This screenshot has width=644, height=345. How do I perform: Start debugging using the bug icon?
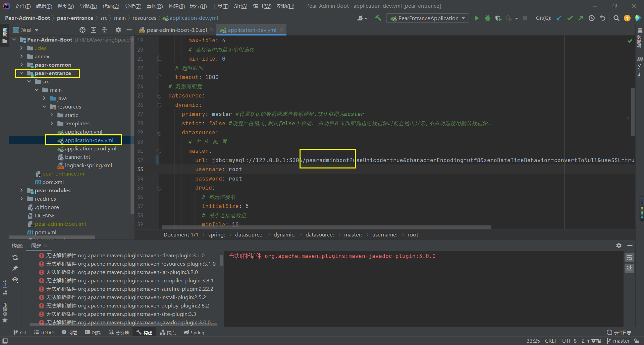[x=487, y=18]
